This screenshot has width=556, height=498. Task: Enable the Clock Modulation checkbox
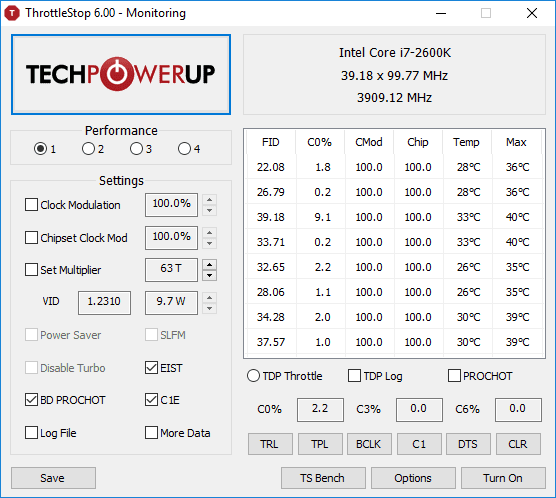[31, 205]
